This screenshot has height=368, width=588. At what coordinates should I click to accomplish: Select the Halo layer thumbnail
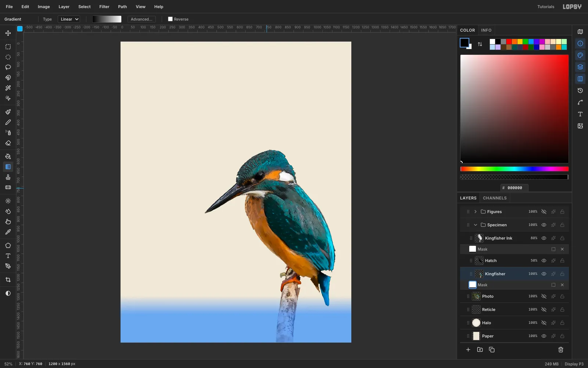476,323
